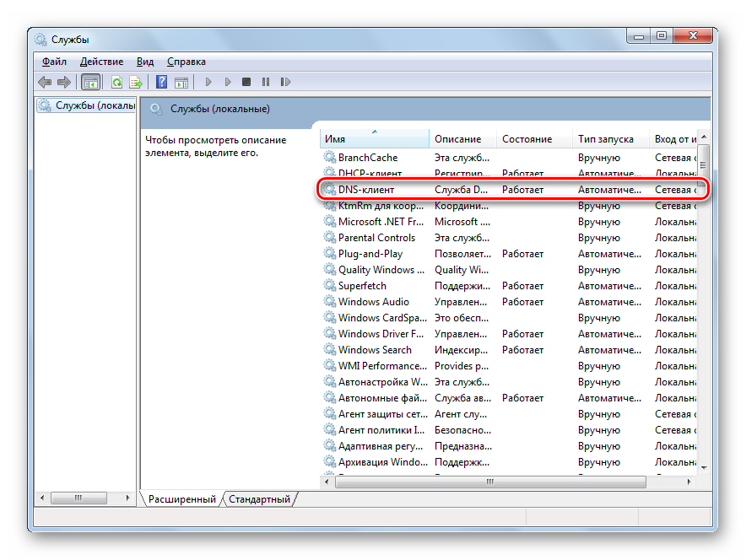Open the Файл menu
The height and width of the screenshot is (560, 746).
(54, 62)
